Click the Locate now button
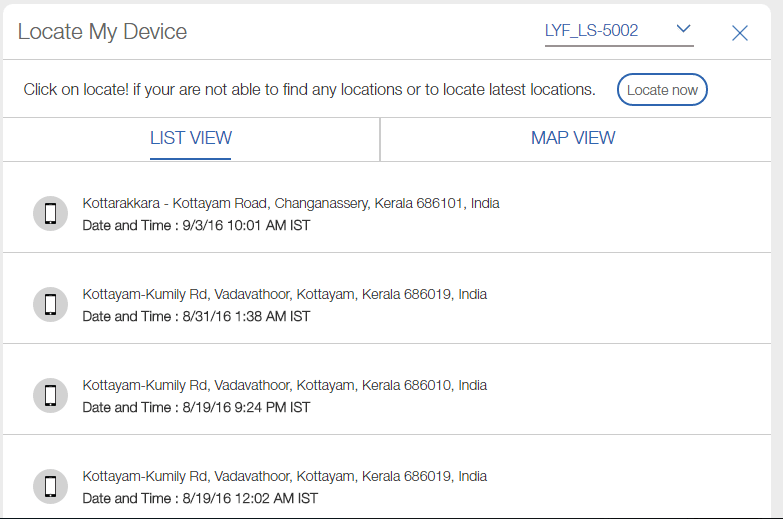The height and width of the screenshot is (519, 783). click(x=662, y=90)
